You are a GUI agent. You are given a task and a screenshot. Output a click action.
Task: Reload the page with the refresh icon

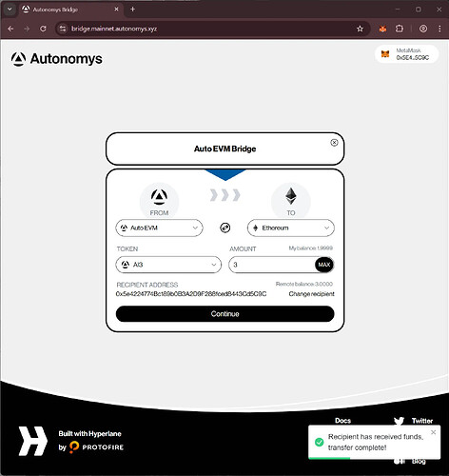click(x=43, y=29)
